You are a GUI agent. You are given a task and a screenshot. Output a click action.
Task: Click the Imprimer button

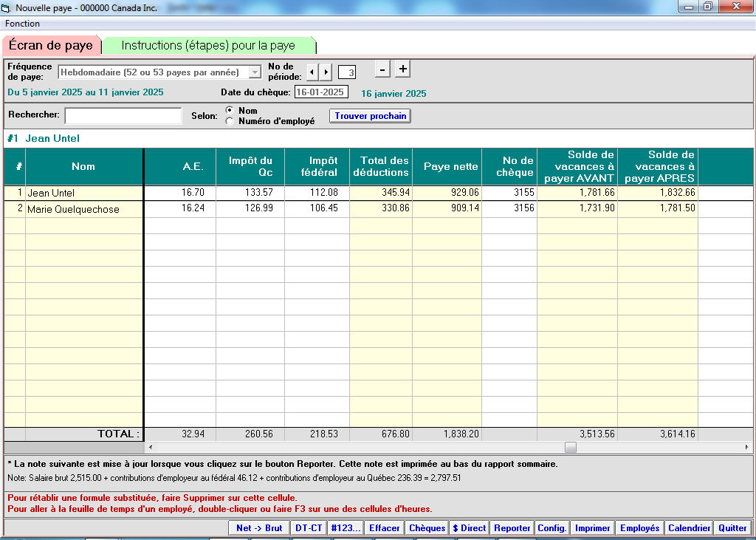pos(593,528)
